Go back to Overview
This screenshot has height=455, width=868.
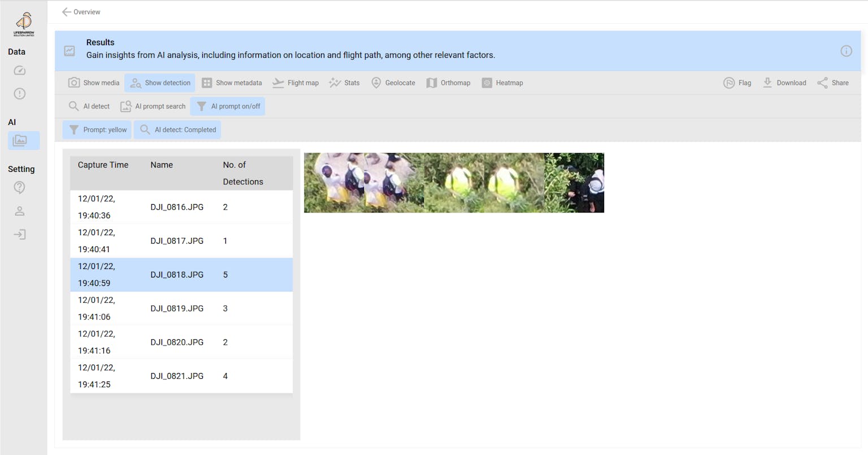coord(81,11)
